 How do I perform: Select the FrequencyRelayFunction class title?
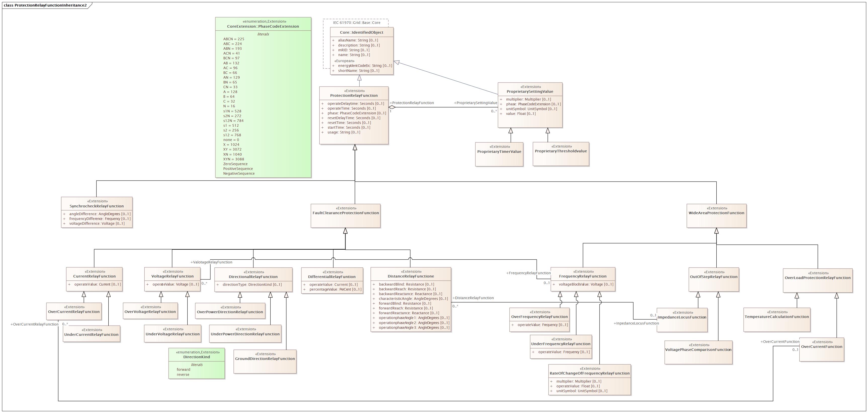point(583,276)
